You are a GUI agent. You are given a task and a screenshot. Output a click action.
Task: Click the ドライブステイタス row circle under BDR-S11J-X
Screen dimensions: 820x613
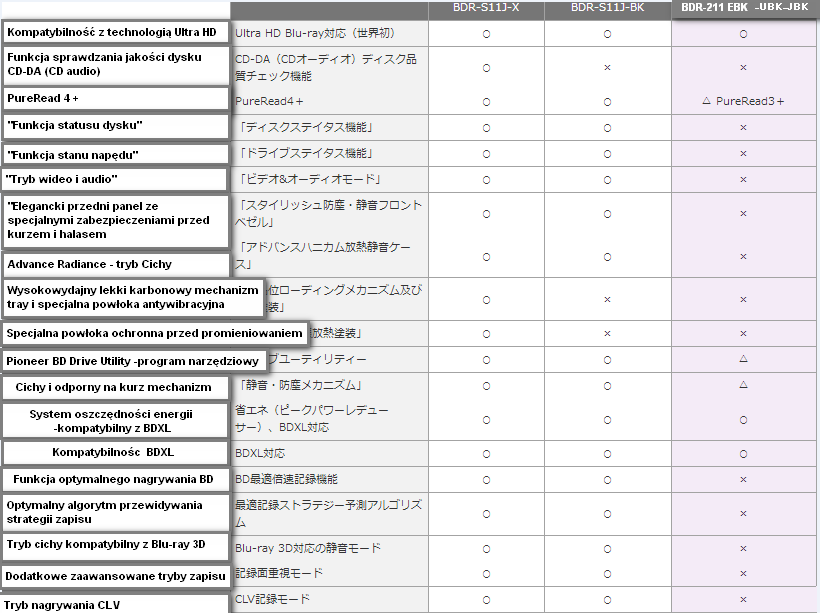coord(486,154)
